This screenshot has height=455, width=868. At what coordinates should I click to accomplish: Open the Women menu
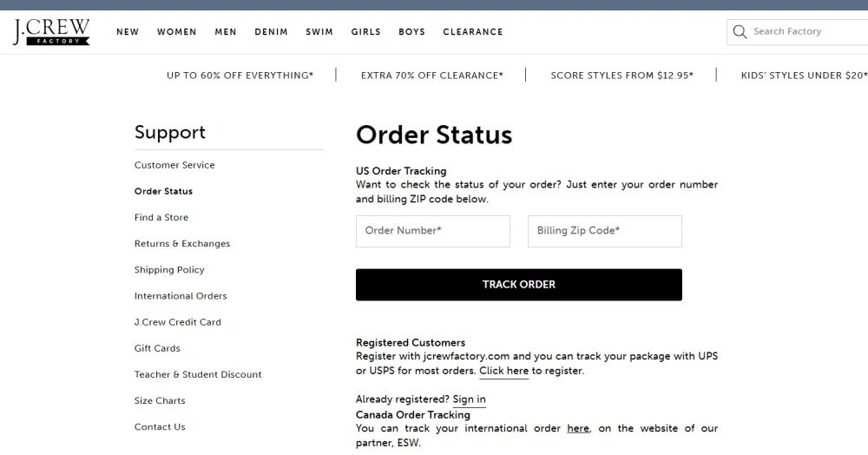coord(176,32)
